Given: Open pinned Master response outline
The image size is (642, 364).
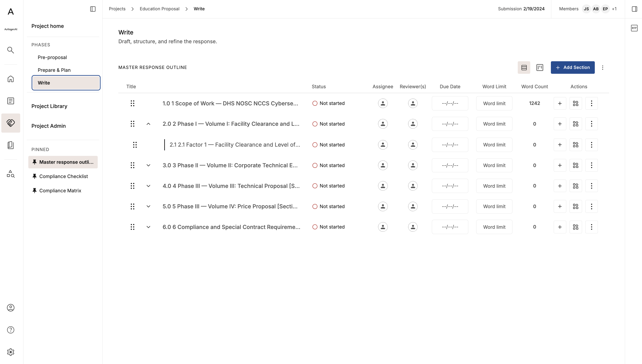Looking at the screenshot, I should coord(63,162).
